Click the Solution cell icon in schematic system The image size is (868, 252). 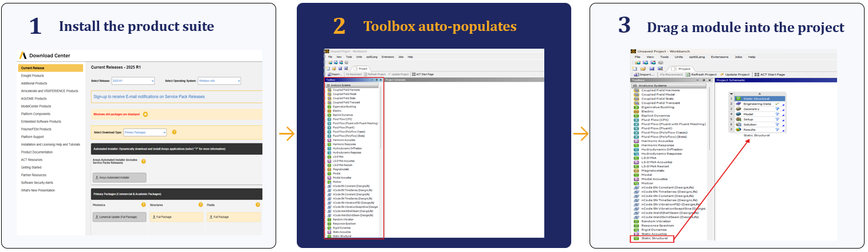pos(738,124)
